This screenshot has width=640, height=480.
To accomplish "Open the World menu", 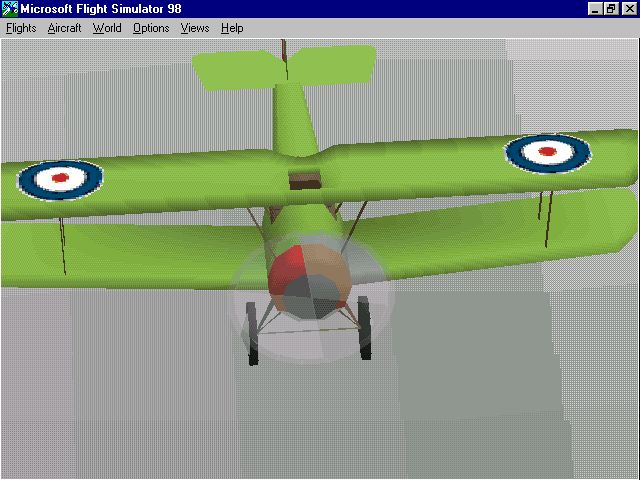I will click(x=107, y=28).
